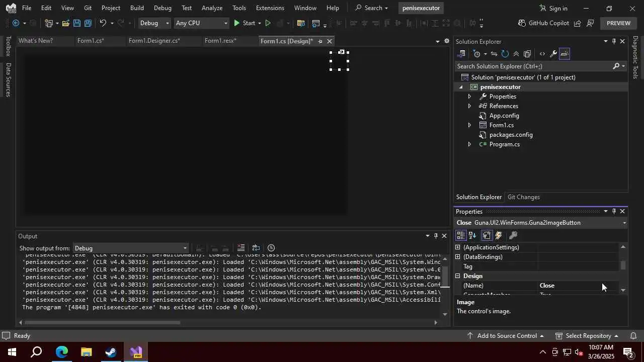This screenshot has width=644, height=362.
Task: Expand the Program.cs node
Action: coord(469,144)
